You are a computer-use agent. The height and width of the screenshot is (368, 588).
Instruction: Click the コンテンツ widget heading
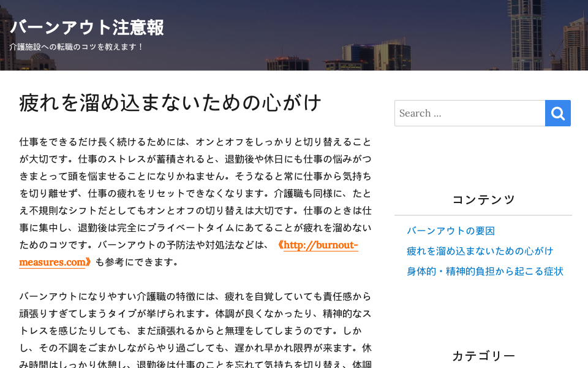(x=483, y=199)
